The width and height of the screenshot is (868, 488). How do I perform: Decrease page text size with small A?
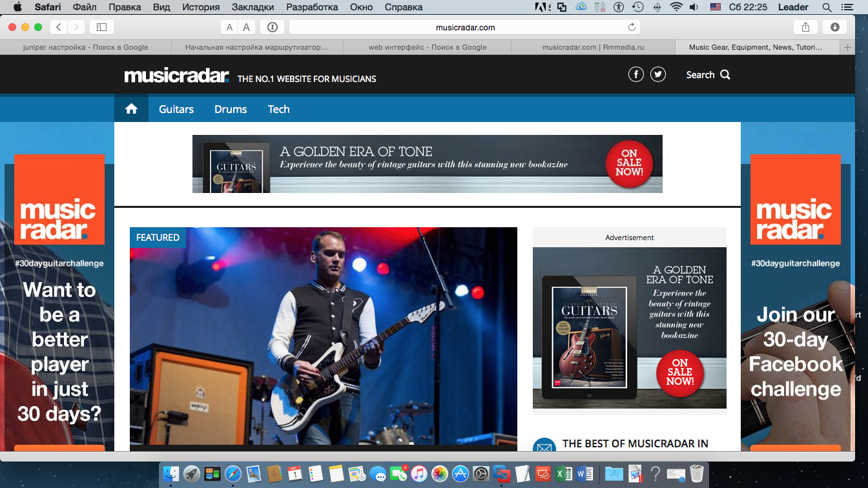point(229,27)
